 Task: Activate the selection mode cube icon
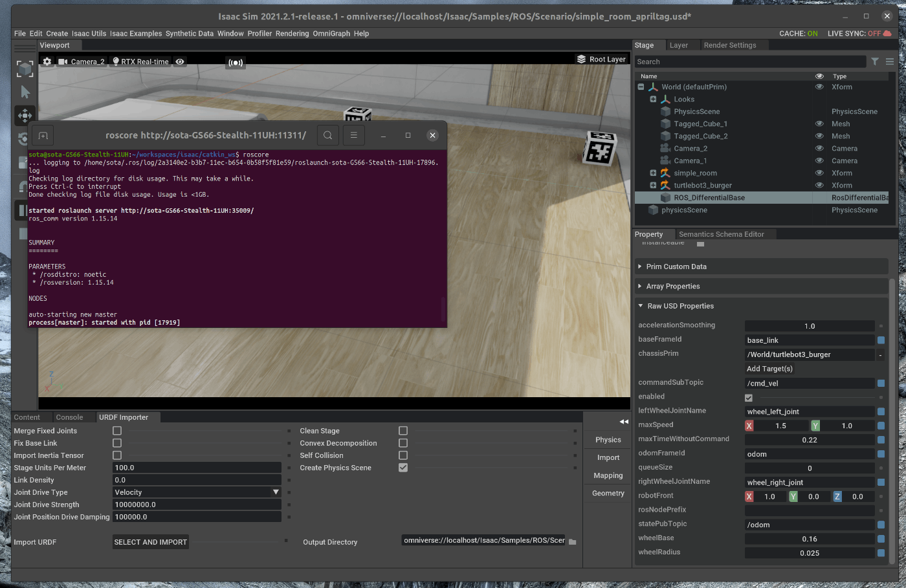coord(25,69)
